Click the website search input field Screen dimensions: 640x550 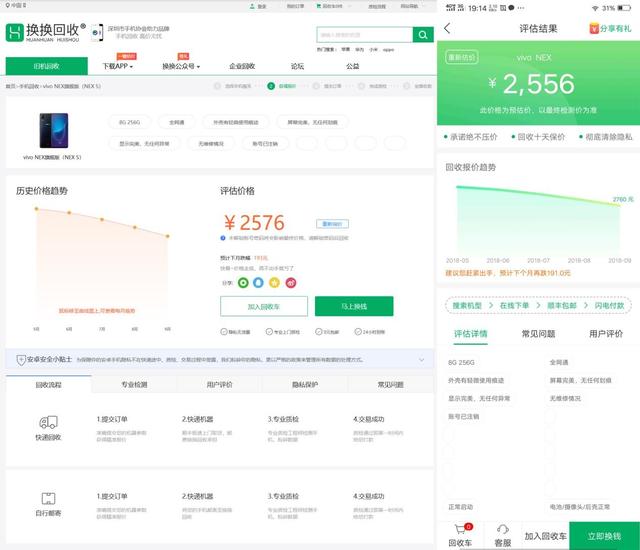(x=364, y=35)
